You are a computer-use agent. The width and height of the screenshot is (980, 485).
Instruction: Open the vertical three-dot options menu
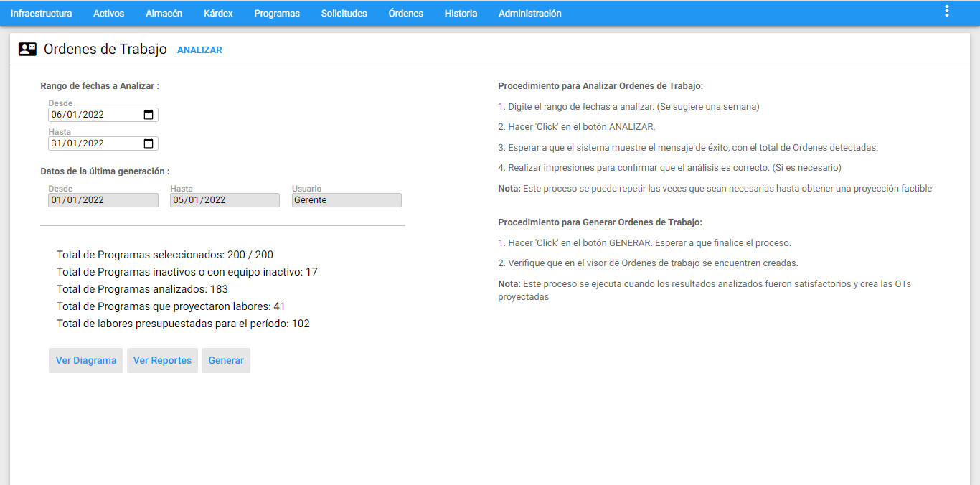tap(947, 11)
